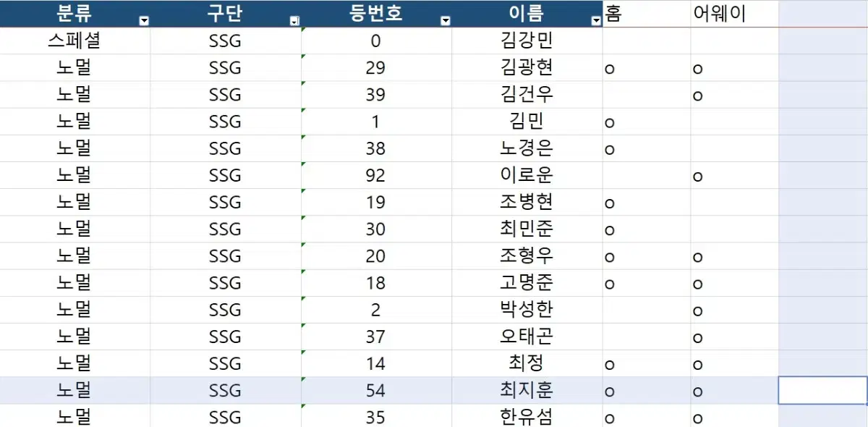868x427 pixels.
Task: Click the cell with number 37
Action: [x=376, y=337]
